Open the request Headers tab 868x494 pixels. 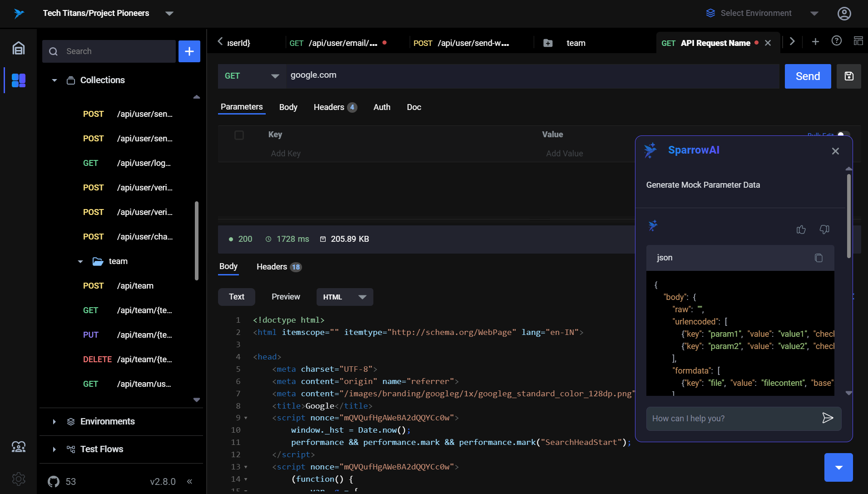335,107
